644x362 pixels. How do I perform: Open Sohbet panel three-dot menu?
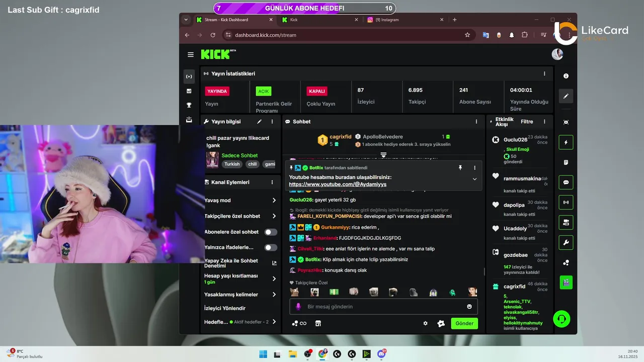pos(476,122)
